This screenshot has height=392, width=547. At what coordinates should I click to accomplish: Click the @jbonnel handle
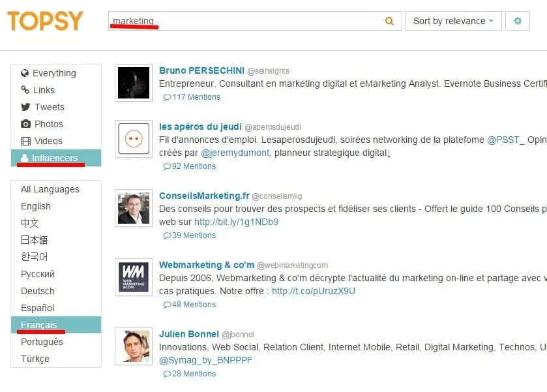238,335
